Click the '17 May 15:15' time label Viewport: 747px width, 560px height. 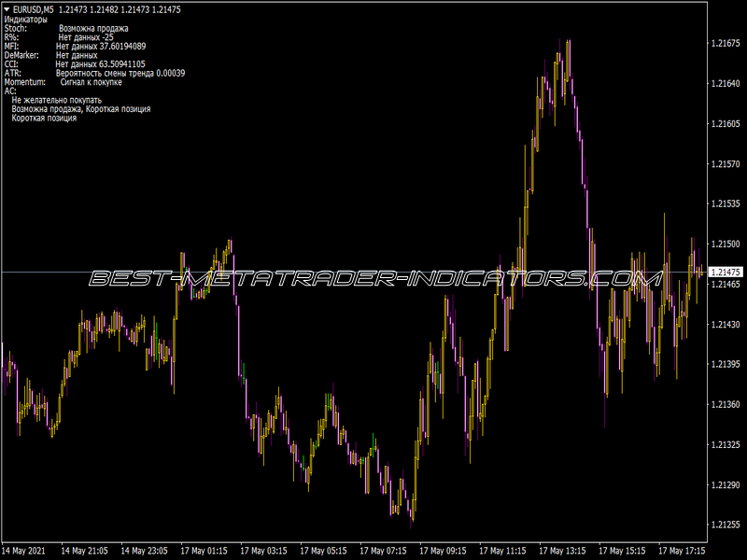622,551
